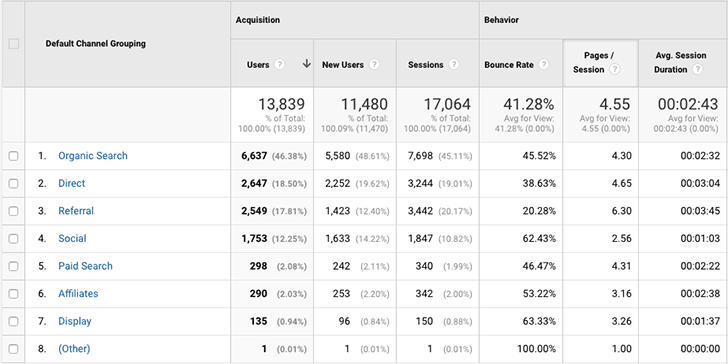Click the sort arrow in Users column

[306, 64]
